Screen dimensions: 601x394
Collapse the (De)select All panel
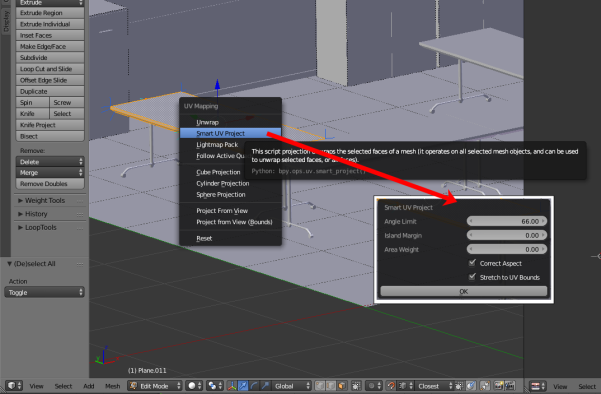point(31,264)
